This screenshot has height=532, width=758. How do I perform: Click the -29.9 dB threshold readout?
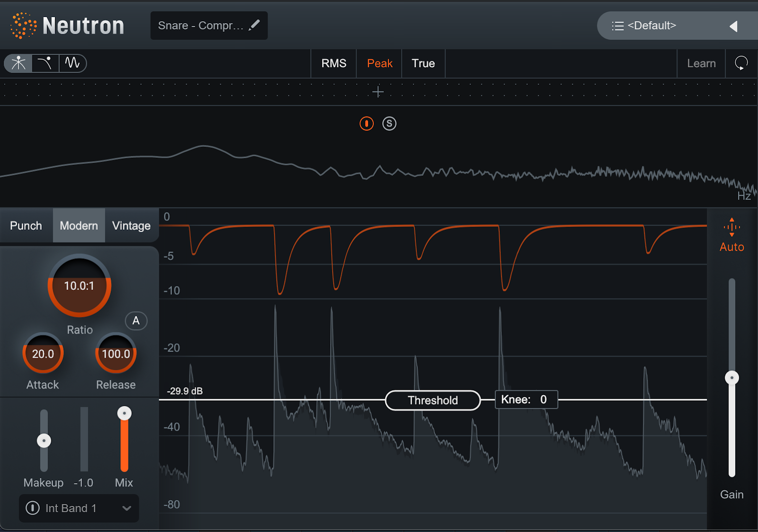coord(185,391)
